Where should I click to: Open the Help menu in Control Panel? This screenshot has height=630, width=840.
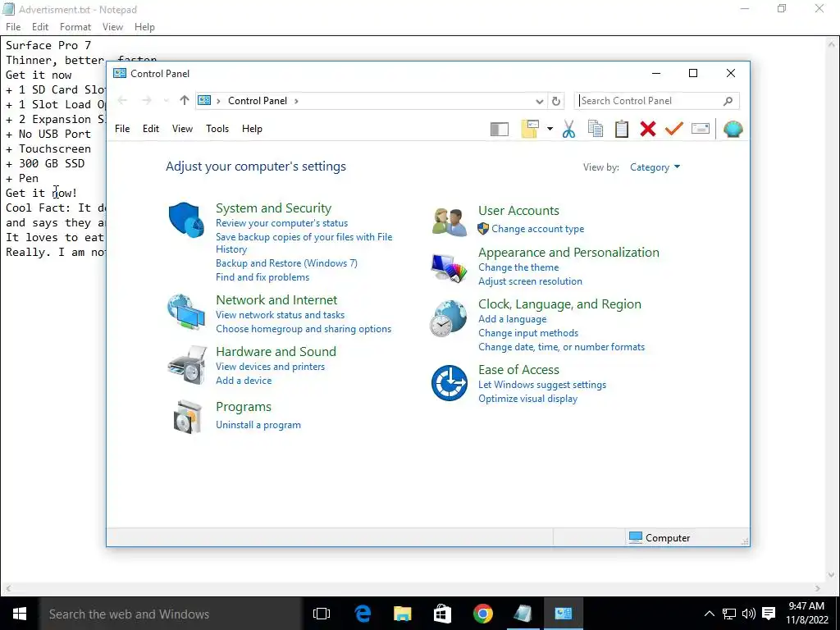coord(252,129)
